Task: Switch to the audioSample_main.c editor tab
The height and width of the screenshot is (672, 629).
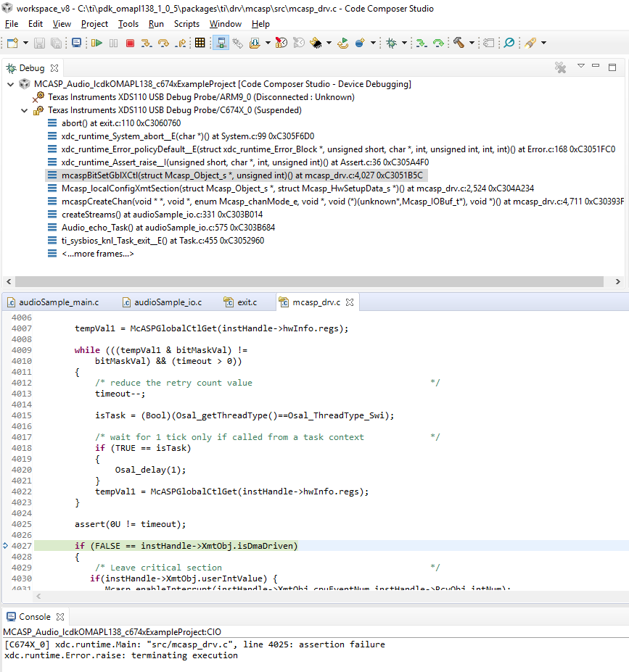Action: pyautogui.click(x=59, y=302)
